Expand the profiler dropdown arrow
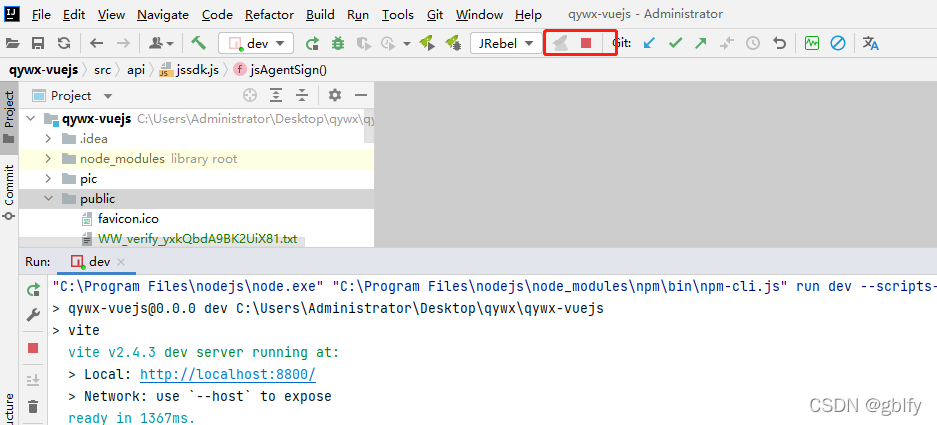 (x=407, y=44)
